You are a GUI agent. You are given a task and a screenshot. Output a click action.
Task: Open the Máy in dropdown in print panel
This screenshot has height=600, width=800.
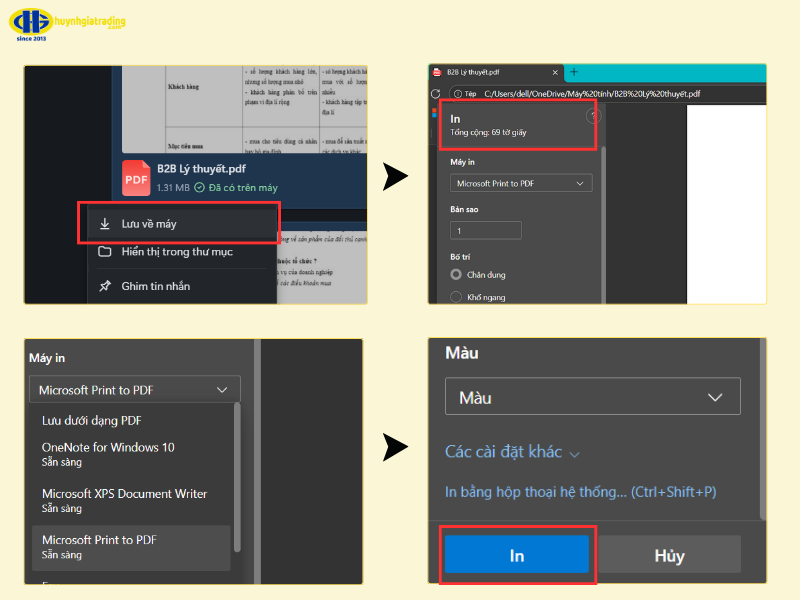[x=521, y=184]
